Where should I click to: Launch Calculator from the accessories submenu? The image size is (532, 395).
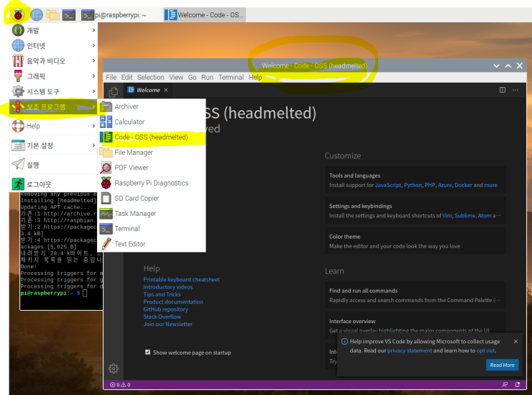152,122
